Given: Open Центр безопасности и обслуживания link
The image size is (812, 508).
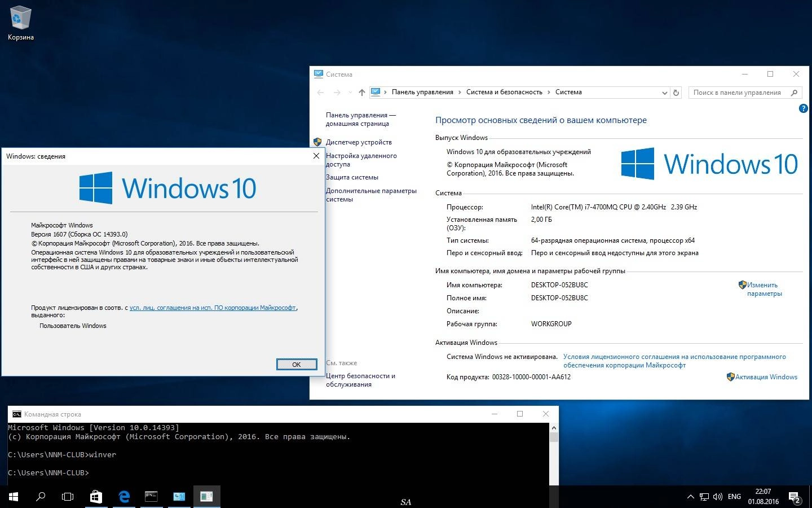Looking at the screenshot, I should pyautogui.click(x=360, y=380).
